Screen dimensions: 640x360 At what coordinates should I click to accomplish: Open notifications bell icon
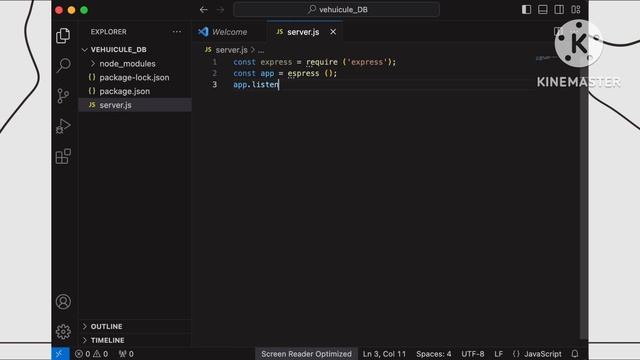575,354
